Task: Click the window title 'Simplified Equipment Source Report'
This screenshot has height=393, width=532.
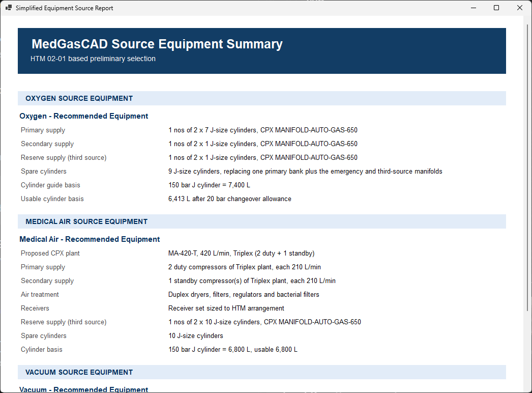Action: 65,8
